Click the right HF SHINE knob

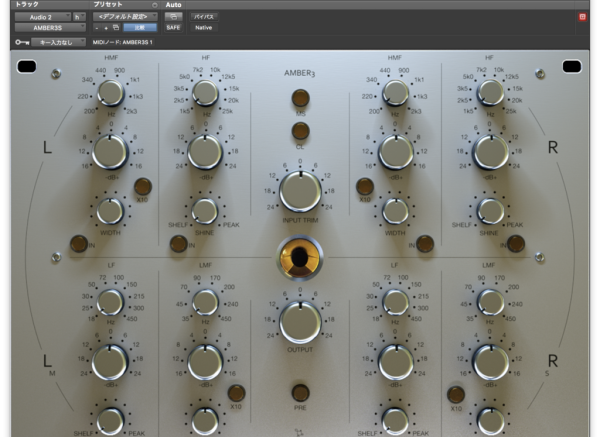tap(491, 211)
